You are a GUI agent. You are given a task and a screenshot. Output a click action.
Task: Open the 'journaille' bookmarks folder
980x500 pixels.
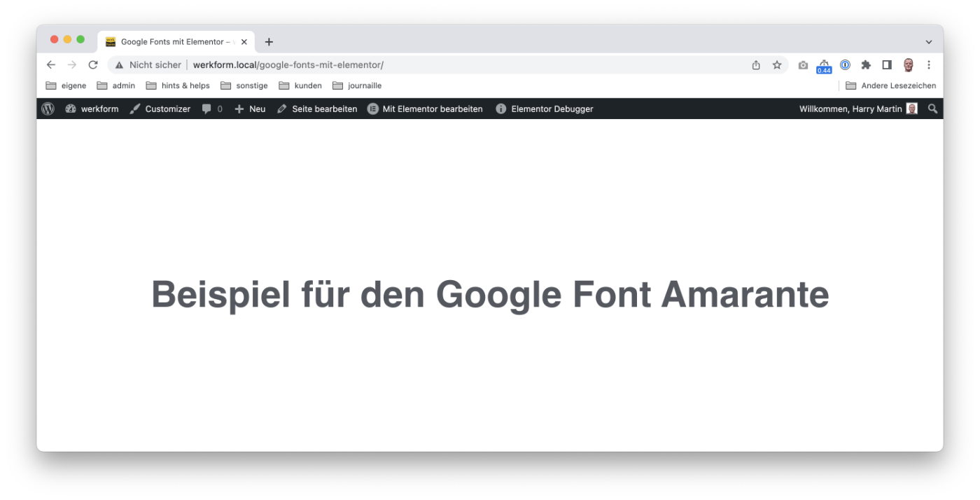click(357, 85)
